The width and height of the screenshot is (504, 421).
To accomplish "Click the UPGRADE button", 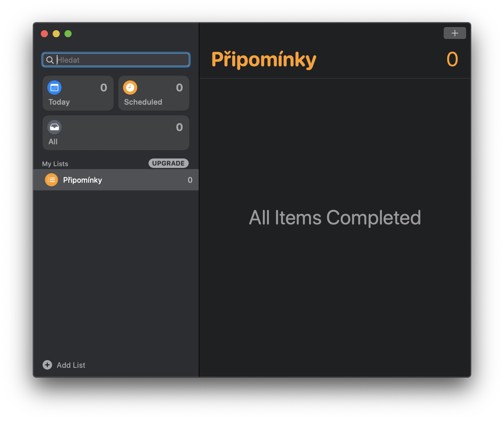I will tap(168, 163).
